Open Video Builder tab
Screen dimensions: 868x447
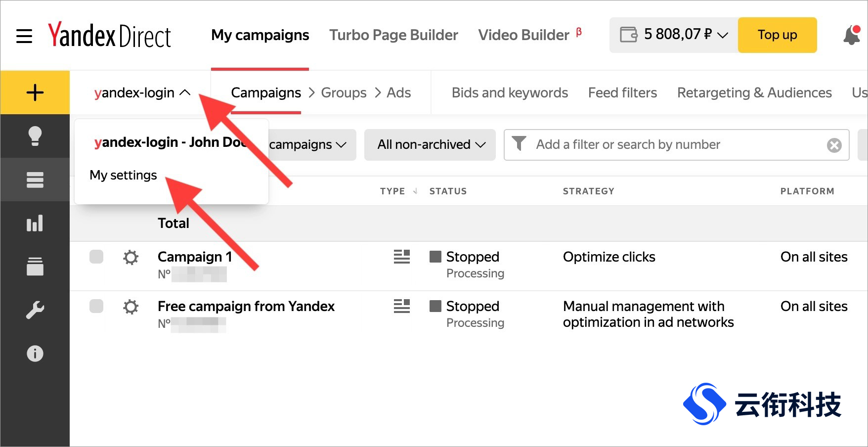[x=524, y=35]
